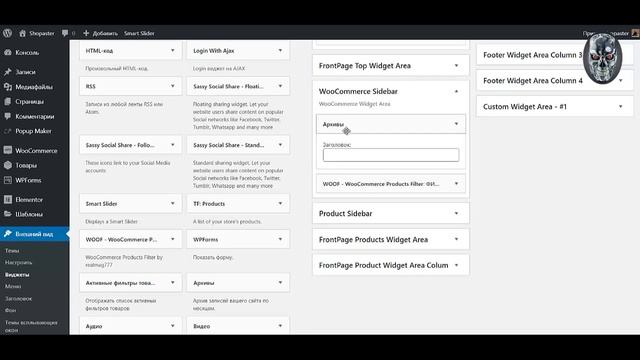Open the Настроить submenu link

coord(18,262)
